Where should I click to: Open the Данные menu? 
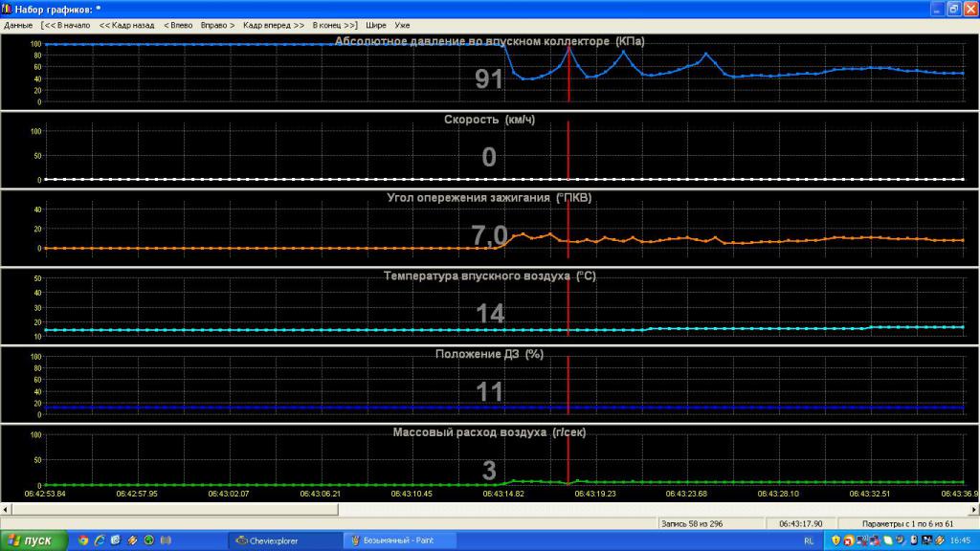(18, 25)
